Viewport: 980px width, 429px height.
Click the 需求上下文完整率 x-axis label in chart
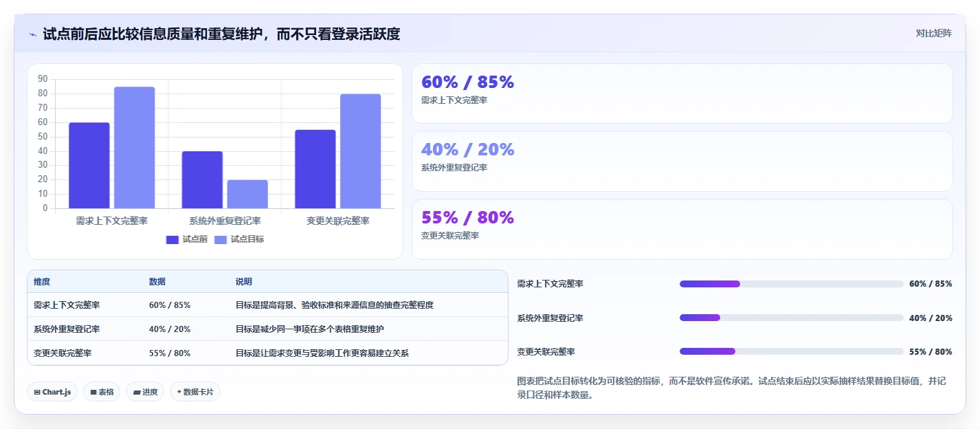tap(111, 221)
